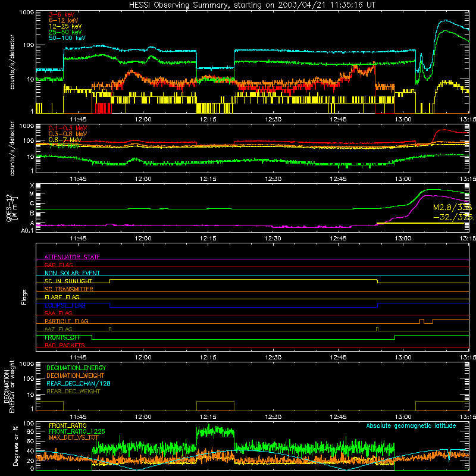Viewport: 476px width, 476px height.
Task: Click the DECIMATION ENERGY or weight axis label
Action: (8, 387)
